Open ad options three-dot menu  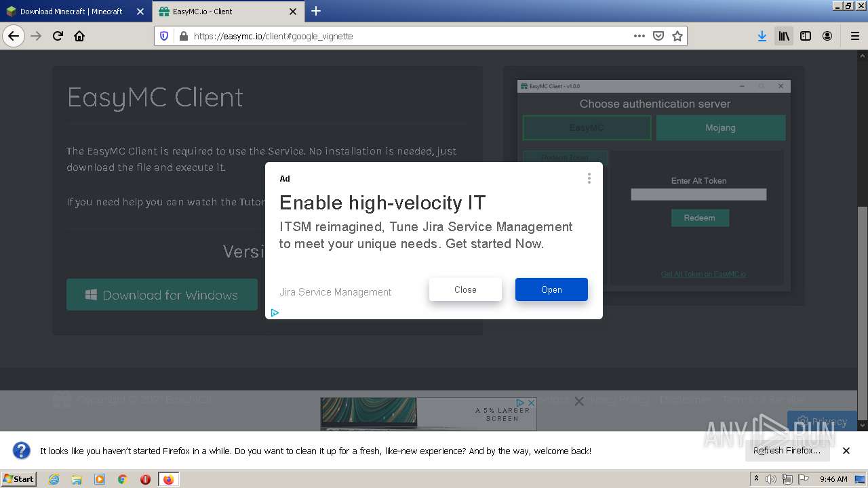tap(589, 178)
